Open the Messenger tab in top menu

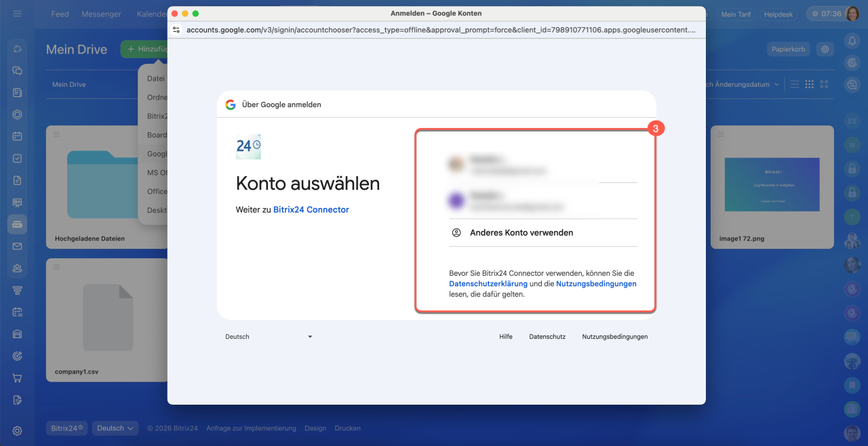click(101, 14)
